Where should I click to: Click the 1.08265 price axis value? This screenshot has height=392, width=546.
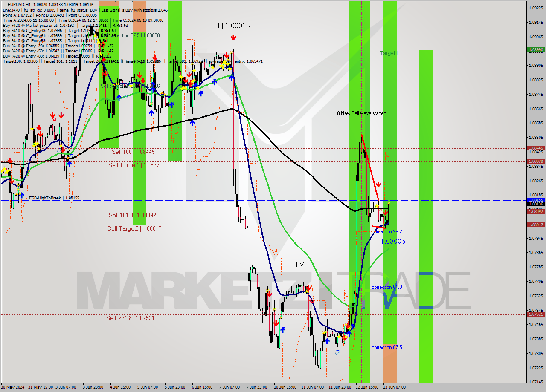536,181
